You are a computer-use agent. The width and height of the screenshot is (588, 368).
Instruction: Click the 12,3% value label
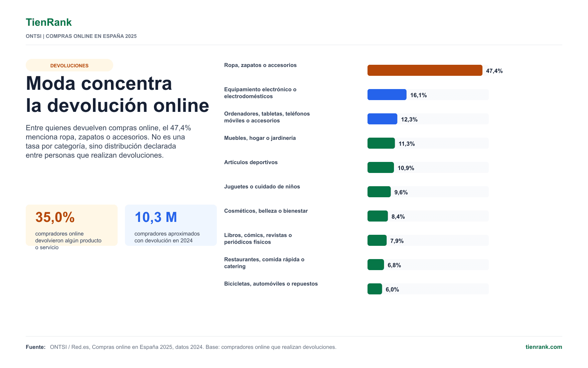point(409,119)
